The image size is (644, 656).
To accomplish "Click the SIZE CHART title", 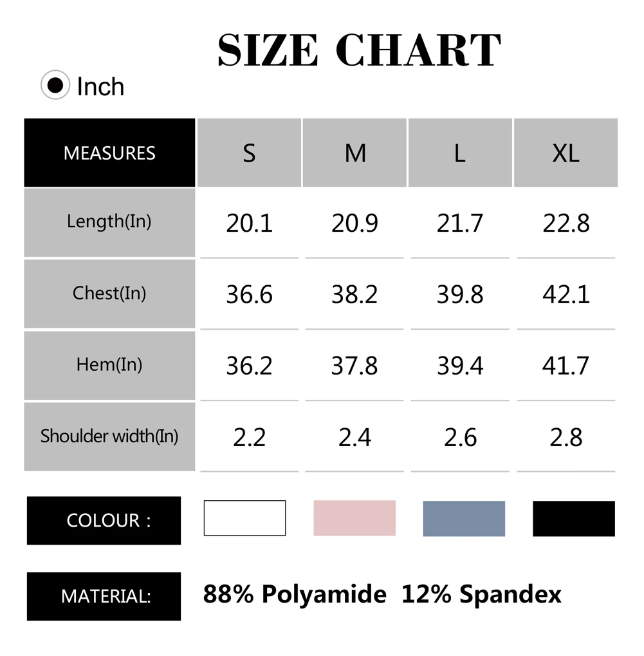I will pyautogui.click(x=359, y=50).
